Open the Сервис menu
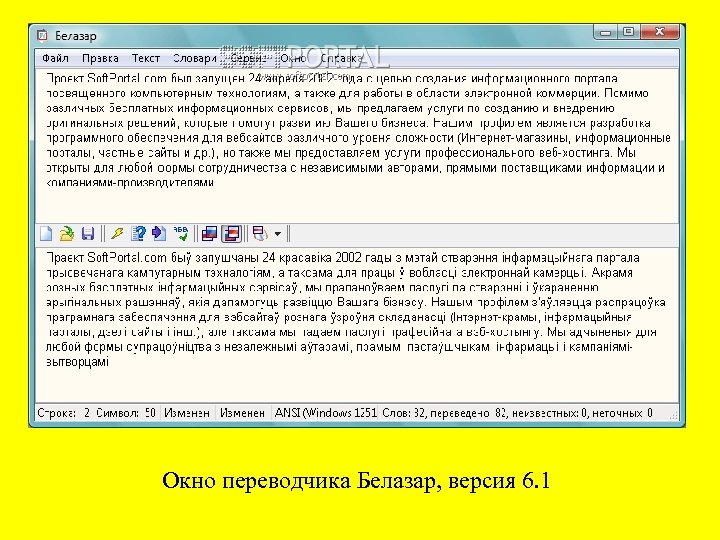 [248, 58]
